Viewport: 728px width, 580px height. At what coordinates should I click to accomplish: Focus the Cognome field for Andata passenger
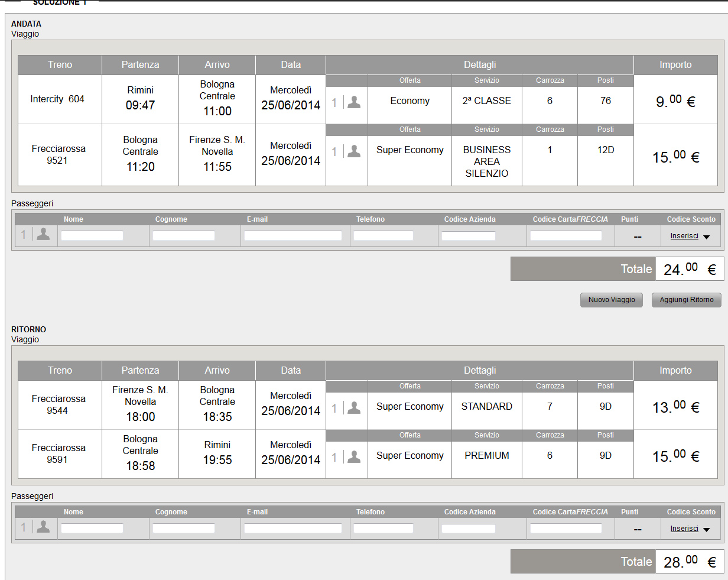[x=184, y=235]
